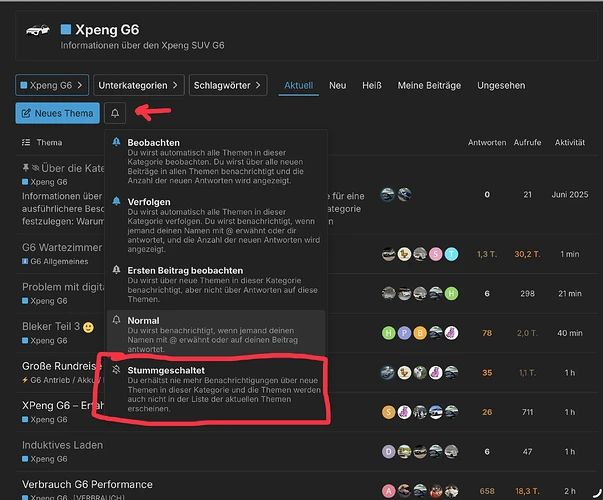The height and width of the screenshot is (500, 603).
Task: Click views count 711 in XPeng G6 – Er row
Action: click(527, 412)
